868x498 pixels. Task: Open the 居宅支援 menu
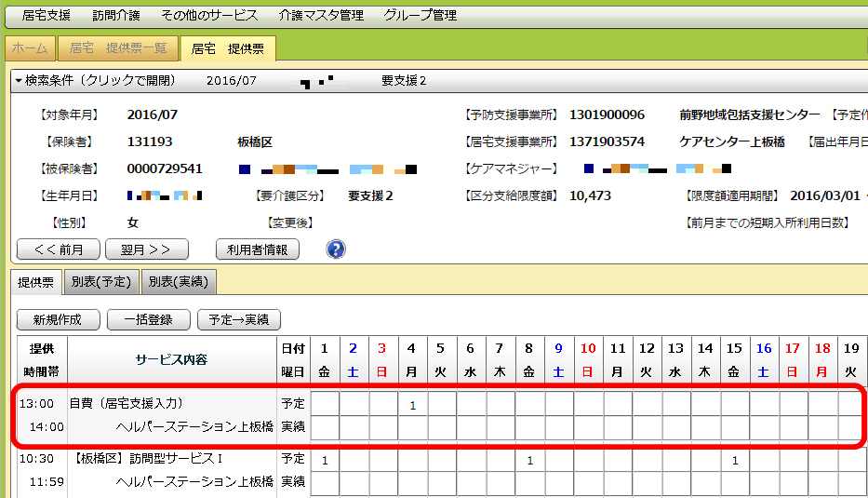click(x=47, y=16)
